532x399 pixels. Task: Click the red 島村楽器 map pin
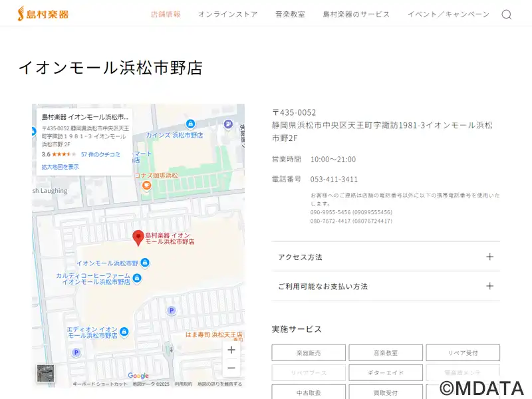pos(138,238)
